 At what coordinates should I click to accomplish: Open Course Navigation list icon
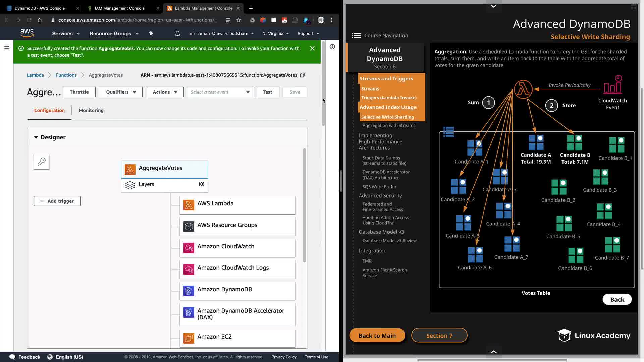pos(356,35)
